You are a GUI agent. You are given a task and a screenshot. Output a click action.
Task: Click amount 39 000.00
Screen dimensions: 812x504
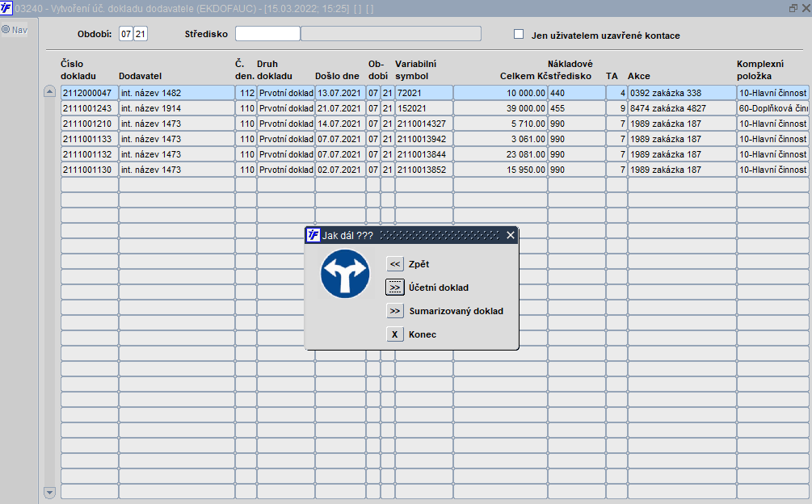click(x=500, y=108)
